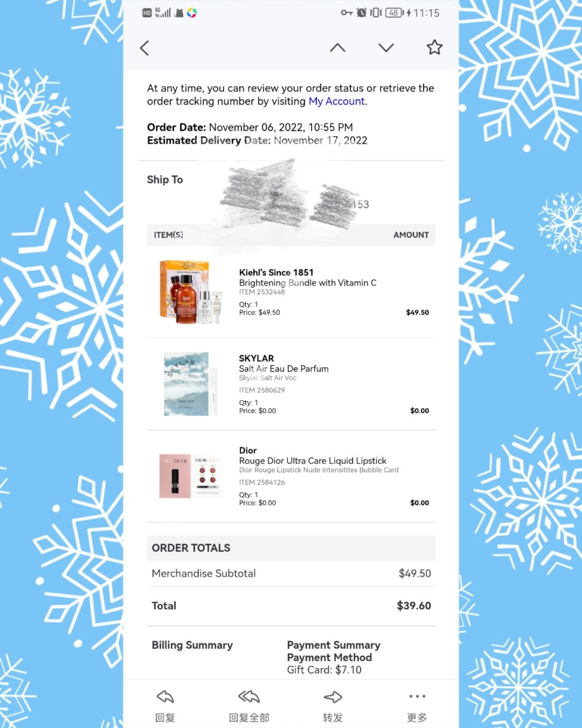Tap the back arrow icon
Screen dimensions: 582x728
(144, 48)
